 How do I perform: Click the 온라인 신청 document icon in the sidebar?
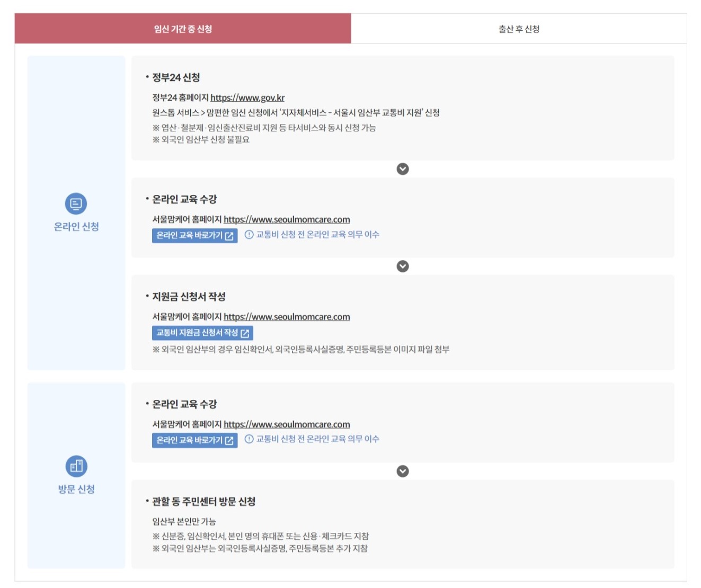(76, 204)
